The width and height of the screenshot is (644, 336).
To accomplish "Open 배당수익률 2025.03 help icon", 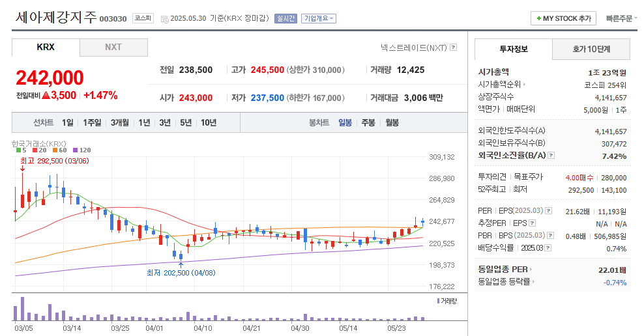I will tap(548, 248).
